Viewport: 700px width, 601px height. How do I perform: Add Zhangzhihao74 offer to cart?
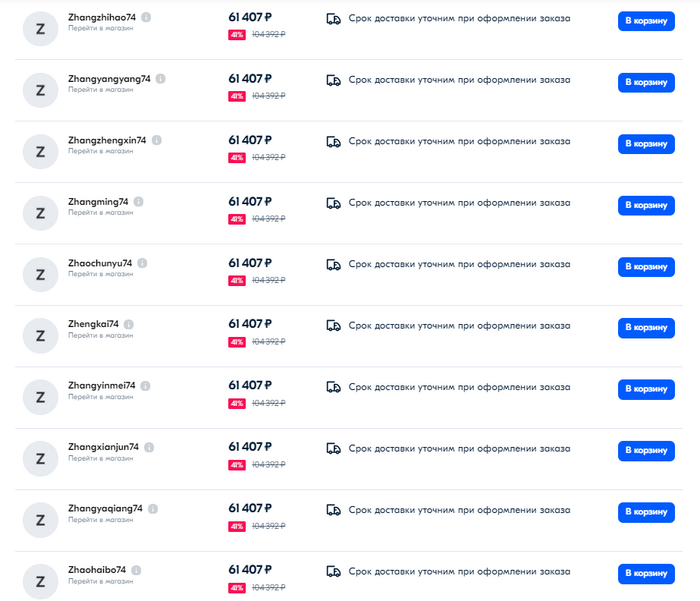(x=646, y=21)
